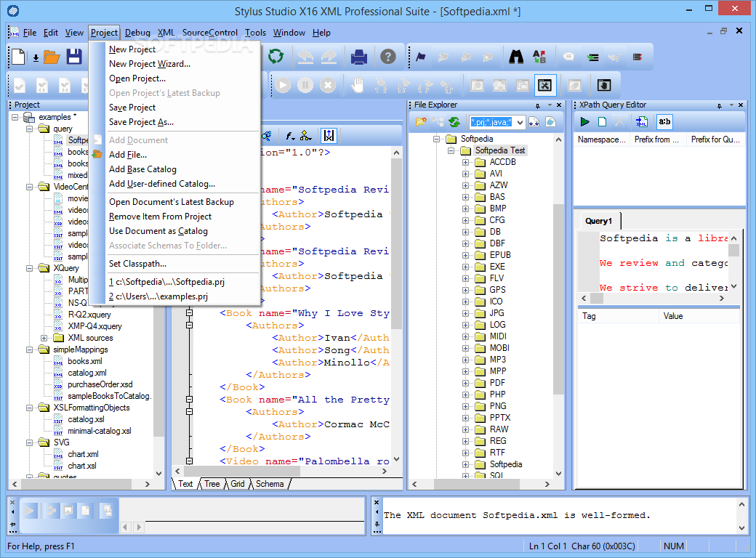The image size is (756, 558).
Task: Switch to the Schema view tab
Action: pyautogui.click(x=270, y=485)
